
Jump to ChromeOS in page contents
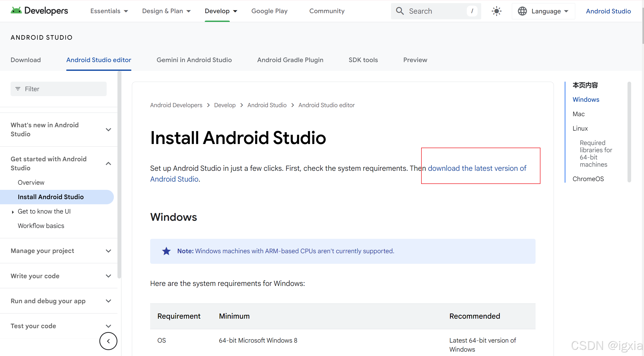tap(588, 179)
